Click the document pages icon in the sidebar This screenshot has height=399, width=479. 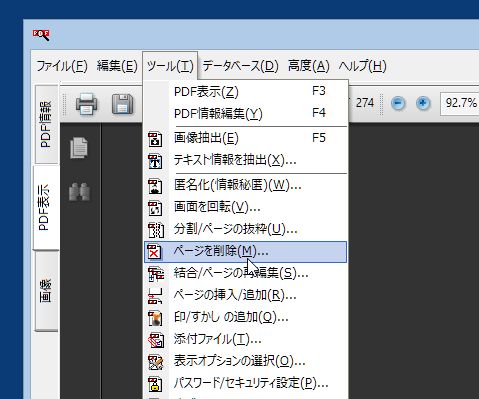[79, 147]
